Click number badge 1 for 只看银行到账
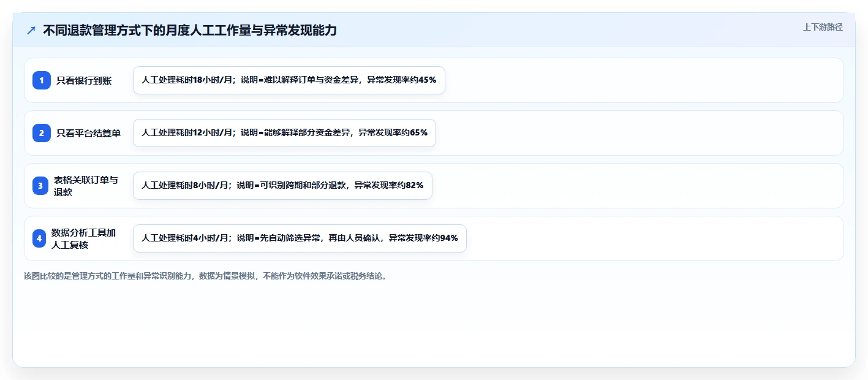The width and height of the screenshot is (868, 380). click(42, 80)
